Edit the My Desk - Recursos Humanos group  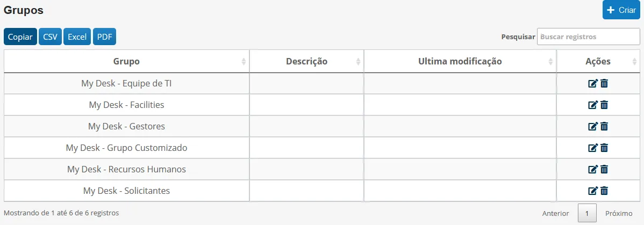(x=592, y=169)
